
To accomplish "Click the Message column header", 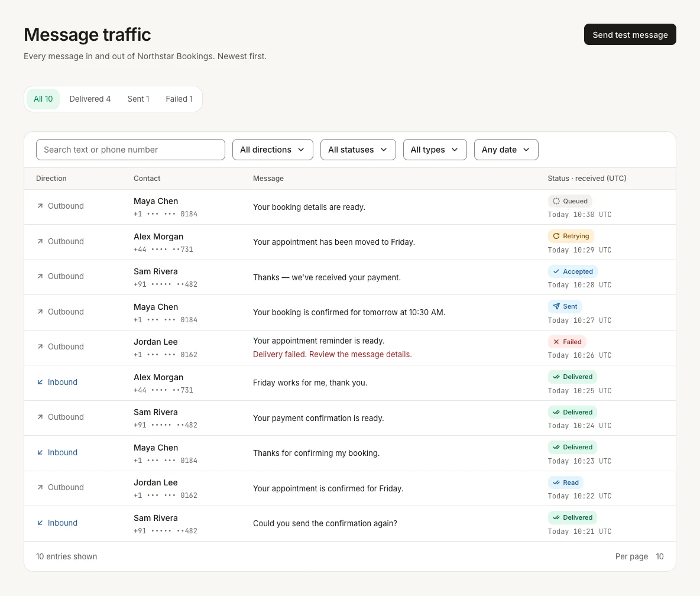I will (x=268, y=179).
